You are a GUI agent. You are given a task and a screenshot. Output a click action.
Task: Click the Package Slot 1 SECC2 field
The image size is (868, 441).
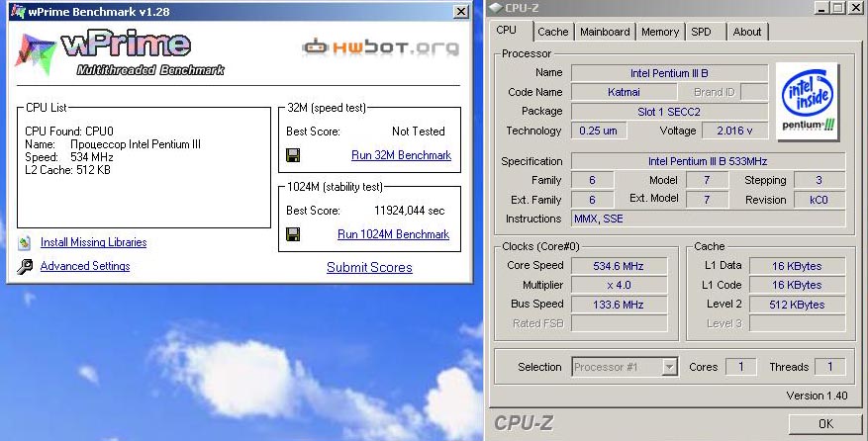669,112
